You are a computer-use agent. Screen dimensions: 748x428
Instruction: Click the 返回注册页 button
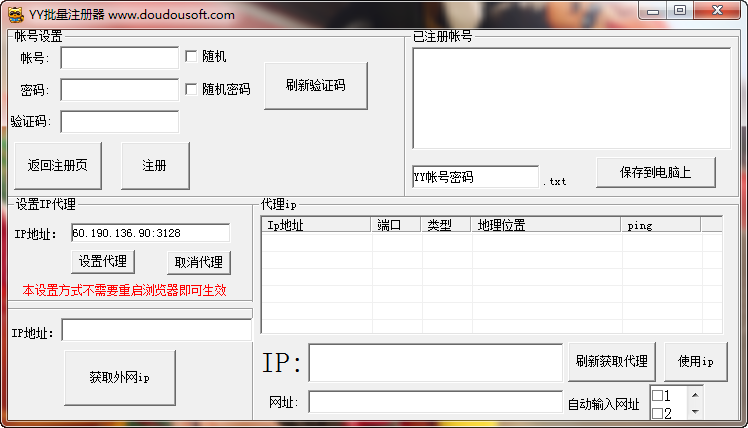(58, 166)
